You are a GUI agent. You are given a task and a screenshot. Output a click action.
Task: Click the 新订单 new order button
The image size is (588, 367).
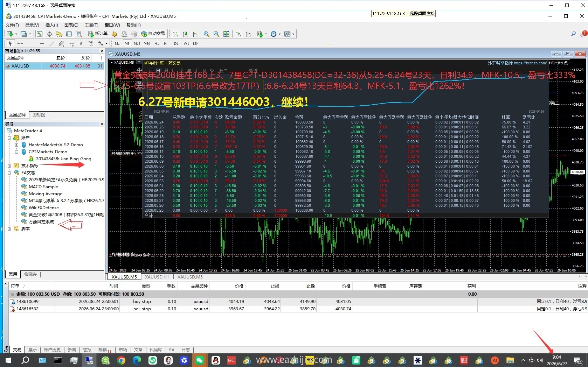(98, 34)
